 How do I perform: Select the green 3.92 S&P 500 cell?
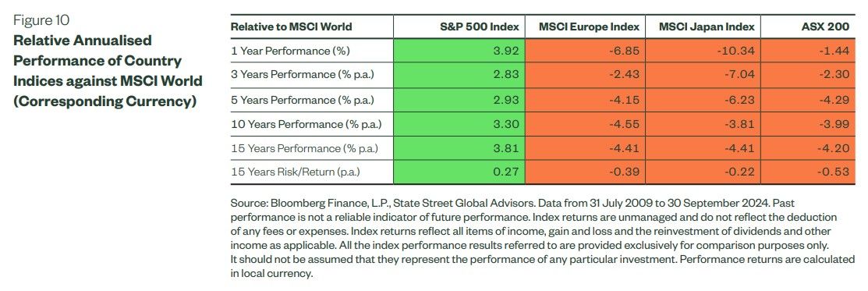458,51
